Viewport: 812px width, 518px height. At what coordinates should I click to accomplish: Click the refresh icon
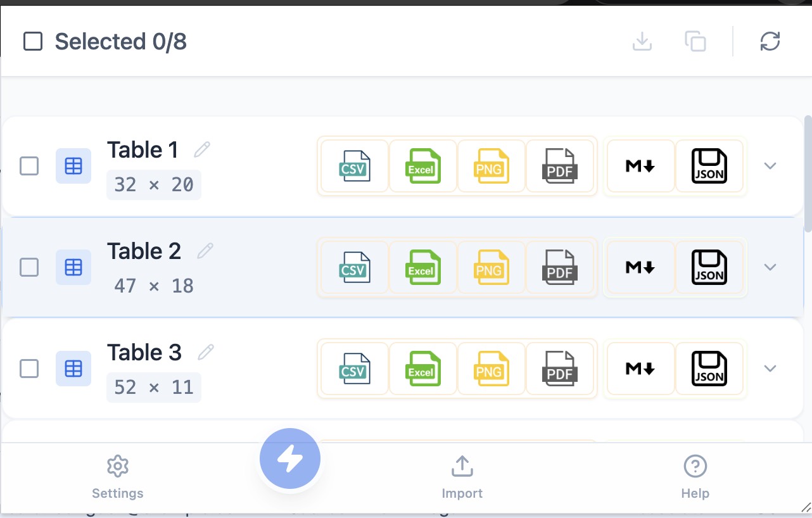(x=770, y=41)
